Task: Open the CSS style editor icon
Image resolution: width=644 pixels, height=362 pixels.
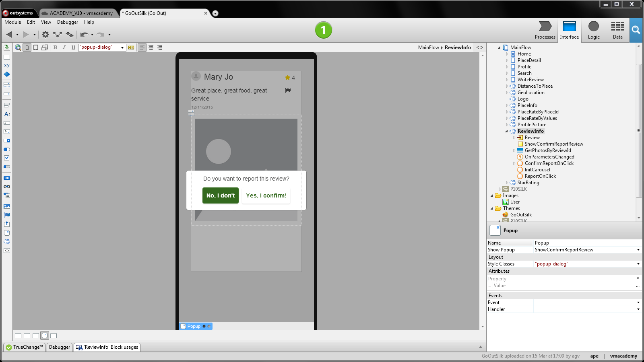Action: click(x=131, y=47)
